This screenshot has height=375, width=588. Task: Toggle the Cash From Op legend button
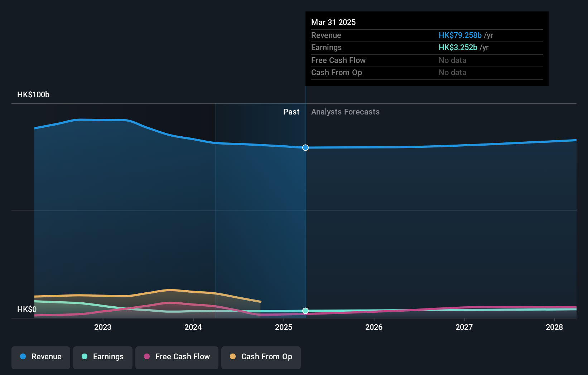click(261, 357)
